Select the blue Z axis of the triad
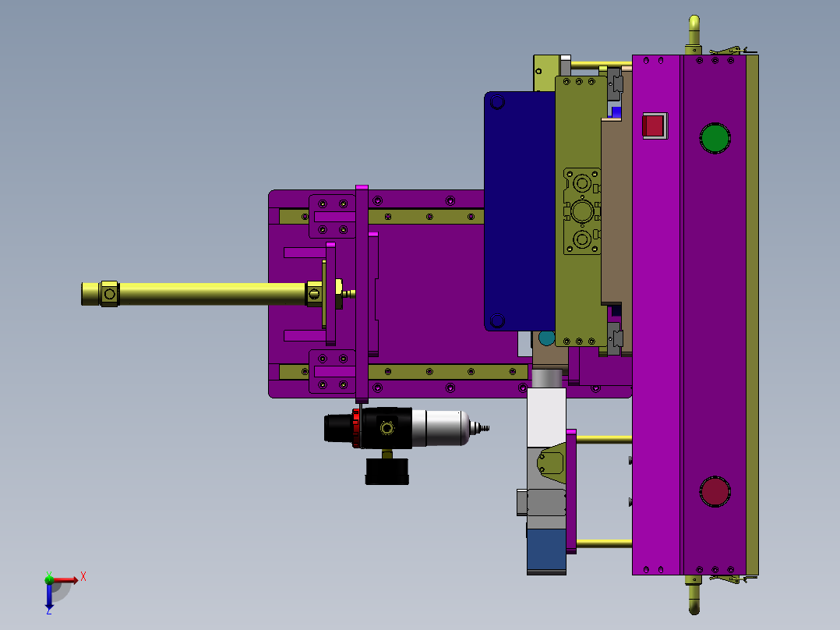This screenshot has width=840, height=630. tap(49, 596)
